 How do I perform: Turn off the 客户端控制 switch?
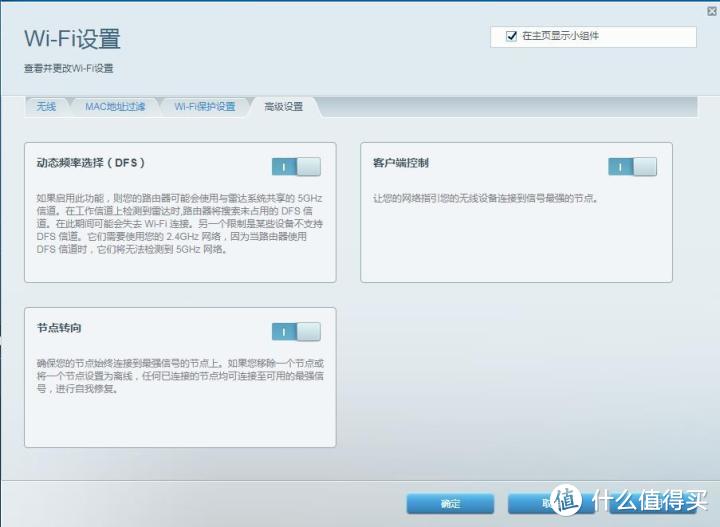pyautogui.click(x=632, y=167)
